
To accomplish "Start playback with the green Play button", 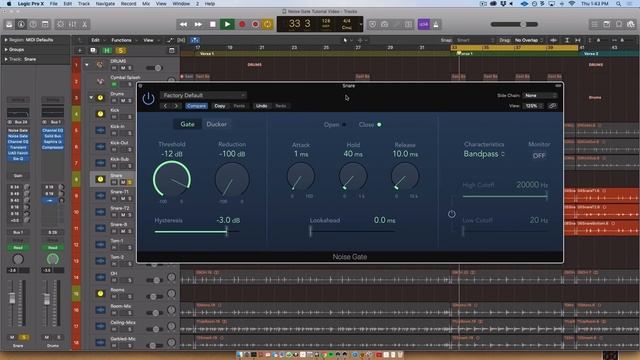I will tap(227, 24).
